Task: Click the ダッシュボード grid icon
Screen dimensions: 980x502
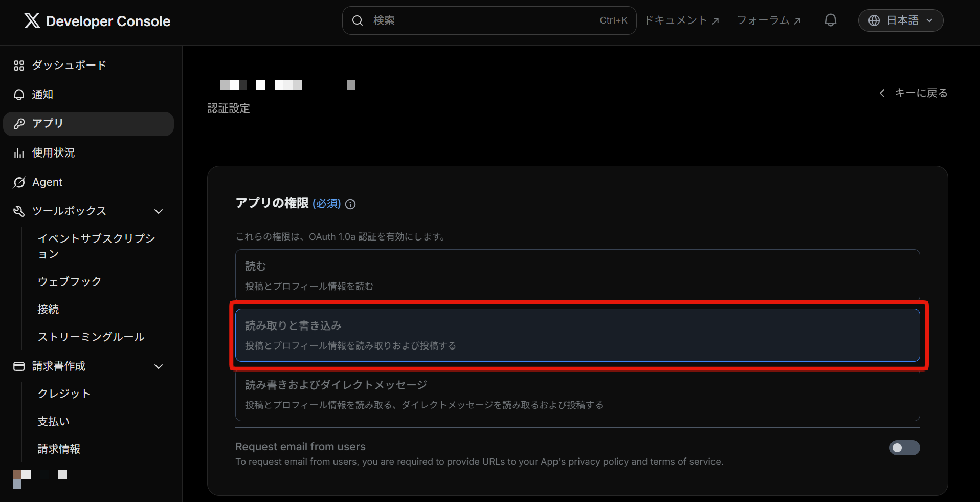Action: pyautogui.click(x=19, y=66)
